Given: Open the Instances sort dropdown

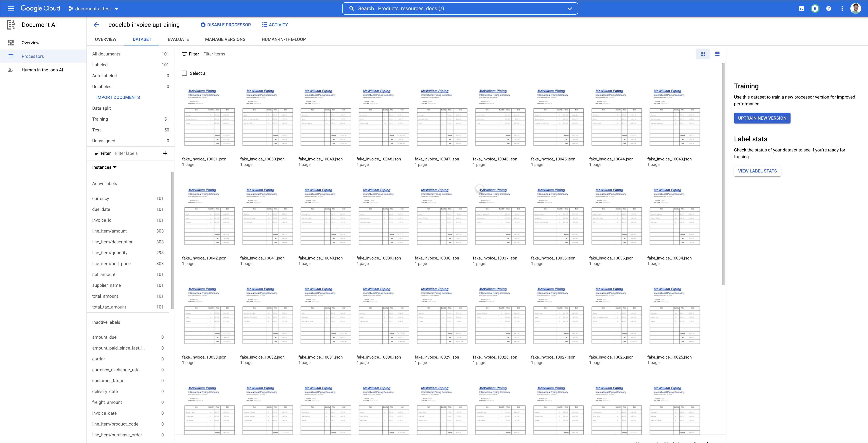Looking at the screenshot, I should pyautogui.click(x=104, y=167).
